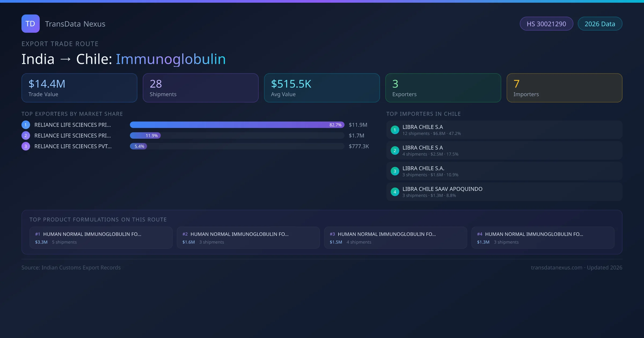Image resolution: width=644 pixels, height=338 pixels.
Task: Open the transdatanexus.com website link
Action: point(556,267)
